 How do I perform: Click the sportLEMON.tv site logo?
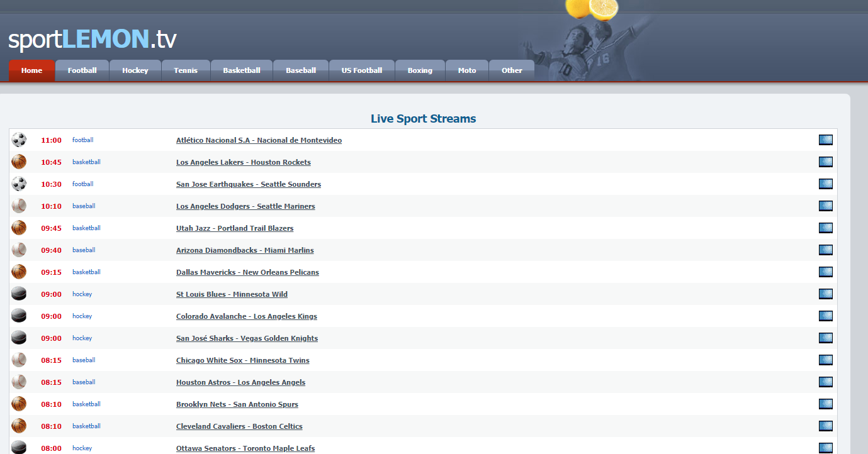(x=92, y=39)
